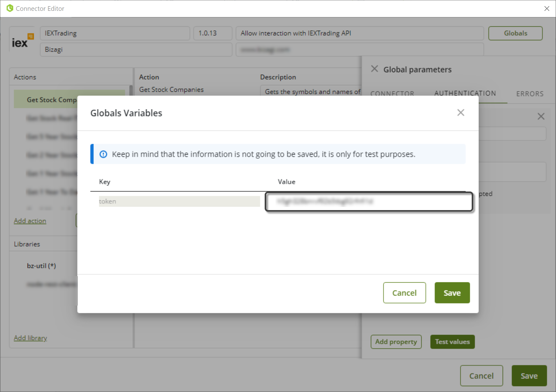556x392 pixels.
Task: Click the token Value input field
Action: (x=369, y=201)
